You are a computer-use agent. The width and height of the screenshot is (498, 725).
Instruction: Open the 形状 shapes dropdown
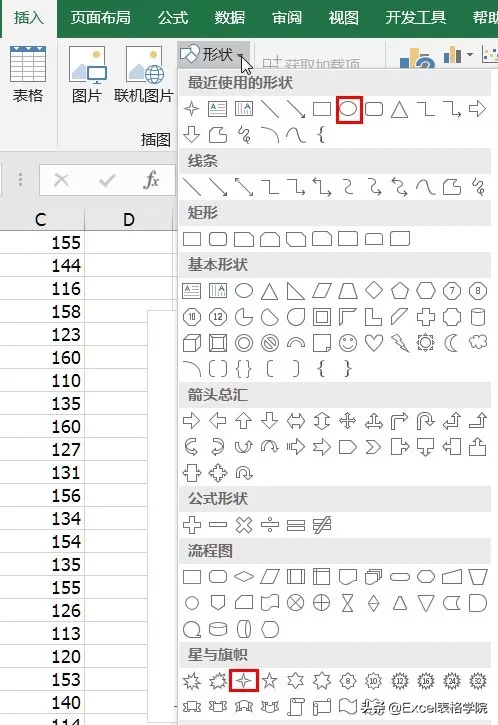(x=213, y=55)
